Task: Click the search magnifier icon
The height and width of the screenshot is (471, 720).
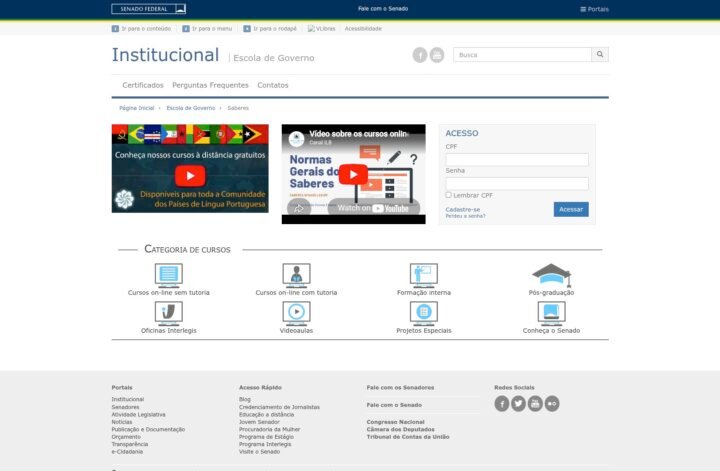Action: click(x=600, y=55)
